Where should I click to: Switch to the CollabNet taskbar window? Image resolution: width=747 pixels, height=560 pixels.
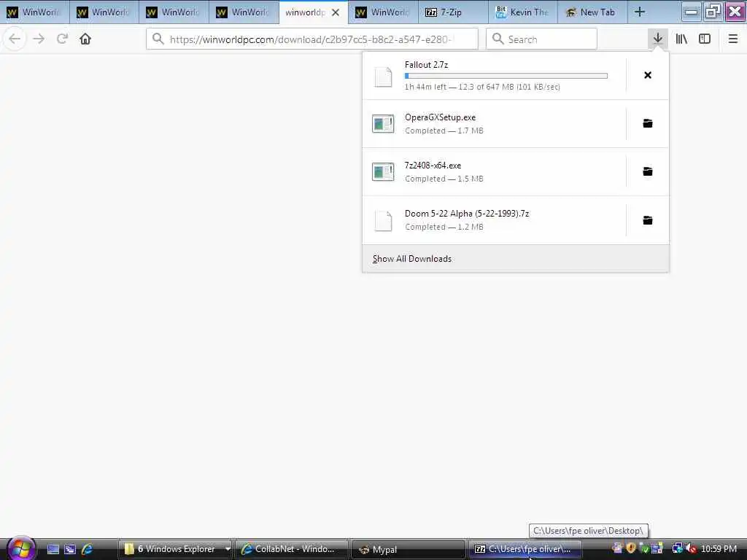(x=292, y=549)
